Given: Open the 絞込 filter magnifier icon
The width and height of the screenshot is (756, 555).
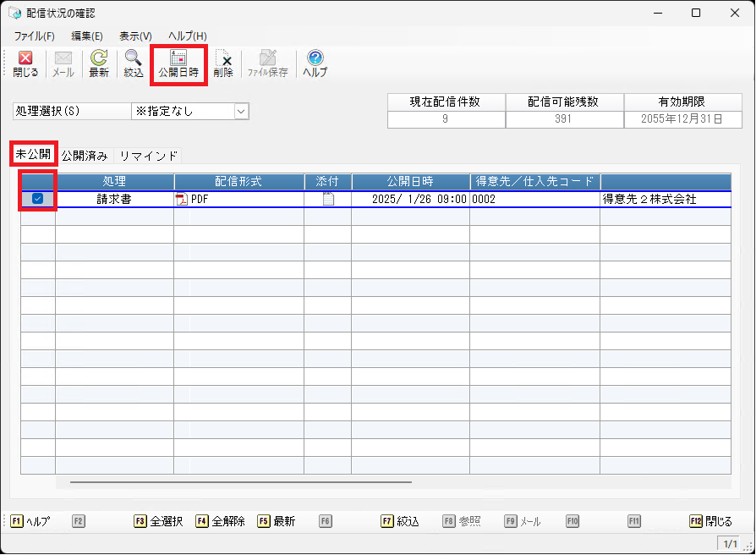Looking at the screenshot, I should click(x=134, y=63).
